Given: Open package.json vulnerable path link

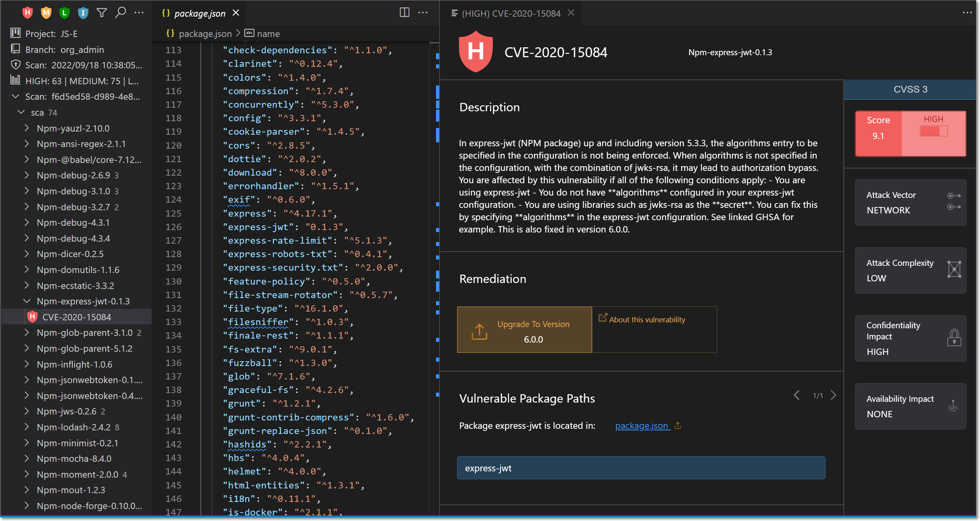Looking at the screenshot, I should (x=641, y=426).
